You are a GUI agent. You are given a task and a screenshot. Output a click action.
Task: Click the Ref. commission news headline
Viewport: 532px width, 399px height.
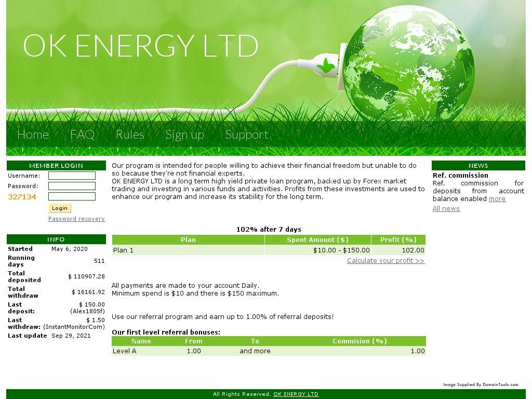coord(460,176)
